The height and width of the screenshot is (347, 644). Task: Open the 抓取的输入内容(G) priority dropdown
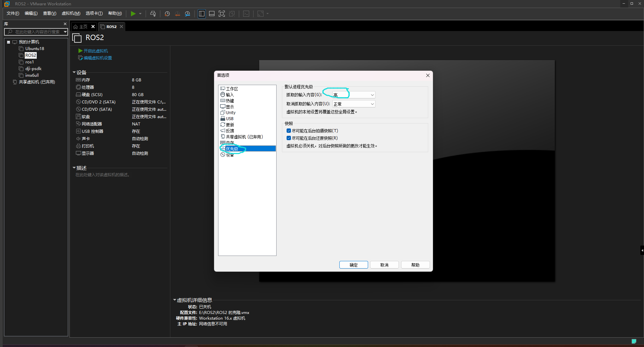354,95
